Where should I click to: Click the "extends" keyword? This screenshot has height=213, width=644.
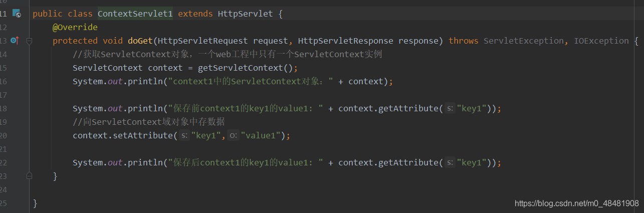click(x=195, y=14)
